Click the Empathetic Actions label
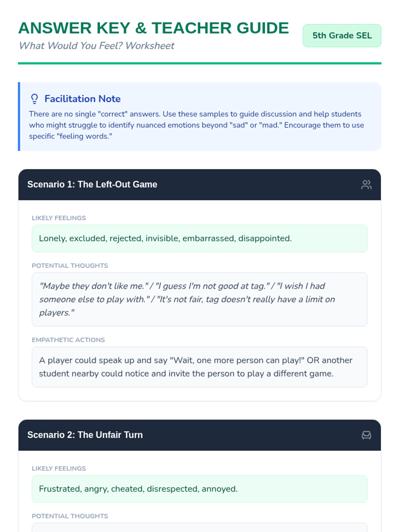The image size is (399, 532). pyautogui.click(x=68, y=340)
